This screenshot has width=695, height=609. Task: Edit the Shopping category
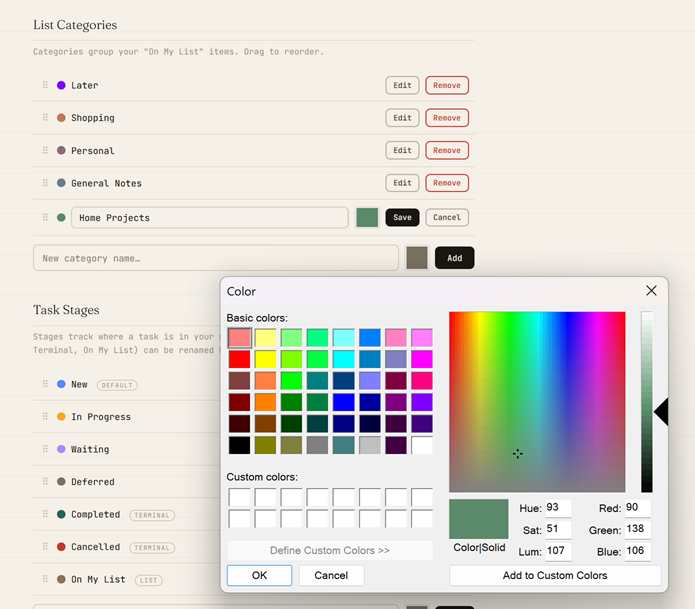pos(402,118)
